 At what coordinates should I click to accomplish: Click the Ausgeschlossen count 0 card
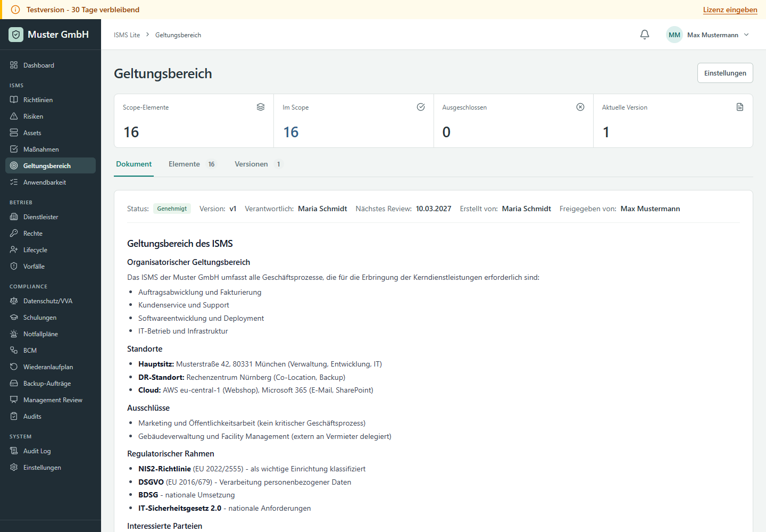coord(513,121)
